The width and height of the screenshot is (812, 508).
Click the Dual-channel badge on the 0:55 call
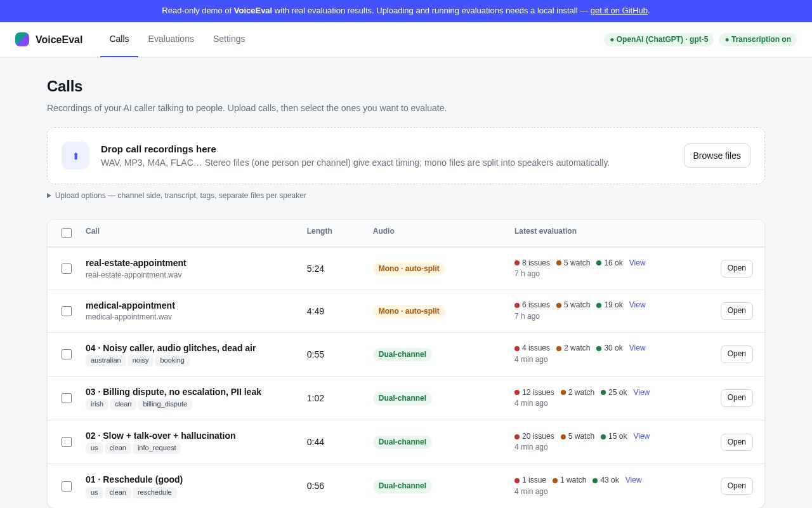[402, 354]
